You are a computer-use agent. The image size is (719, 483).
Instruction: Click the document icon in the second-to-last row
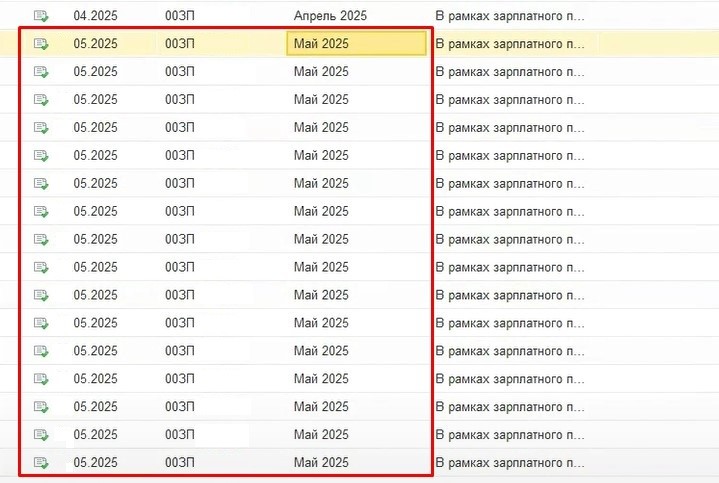click(41, 435)
